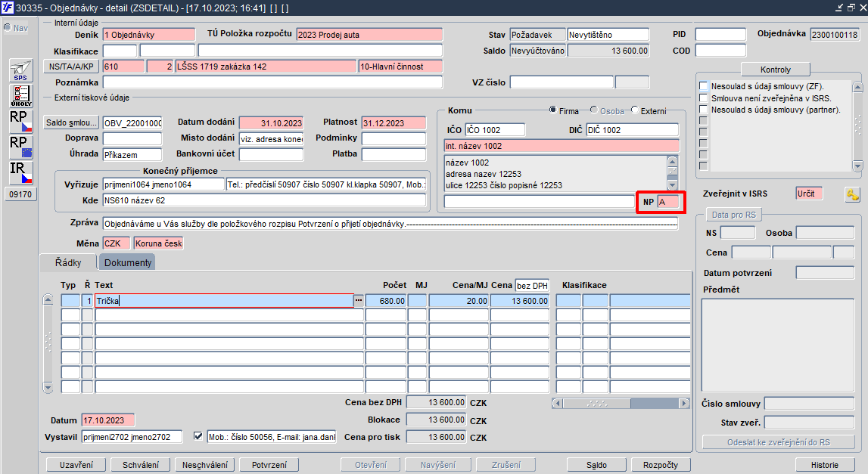Screen dimensions: 868x474
Task: Open the Data pro RS tab
Action: (x=733, y=215)
